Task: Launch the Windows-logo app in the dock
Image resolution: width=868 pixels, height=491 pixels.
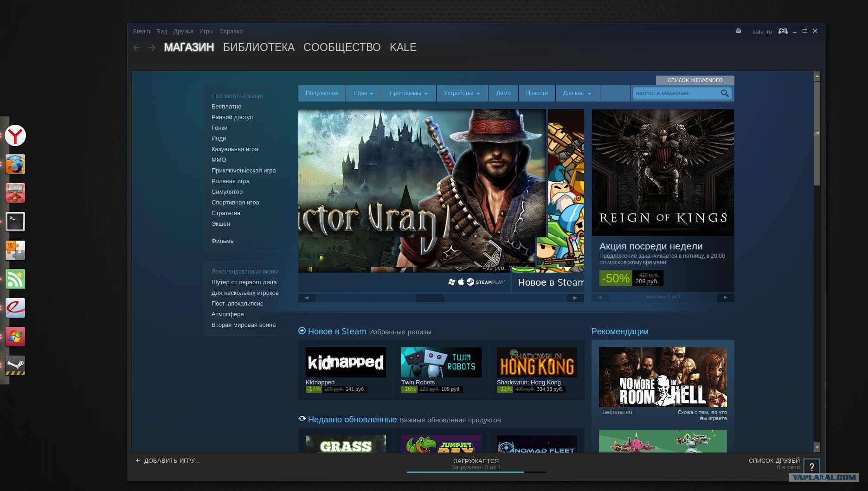Action: point(15,337)
